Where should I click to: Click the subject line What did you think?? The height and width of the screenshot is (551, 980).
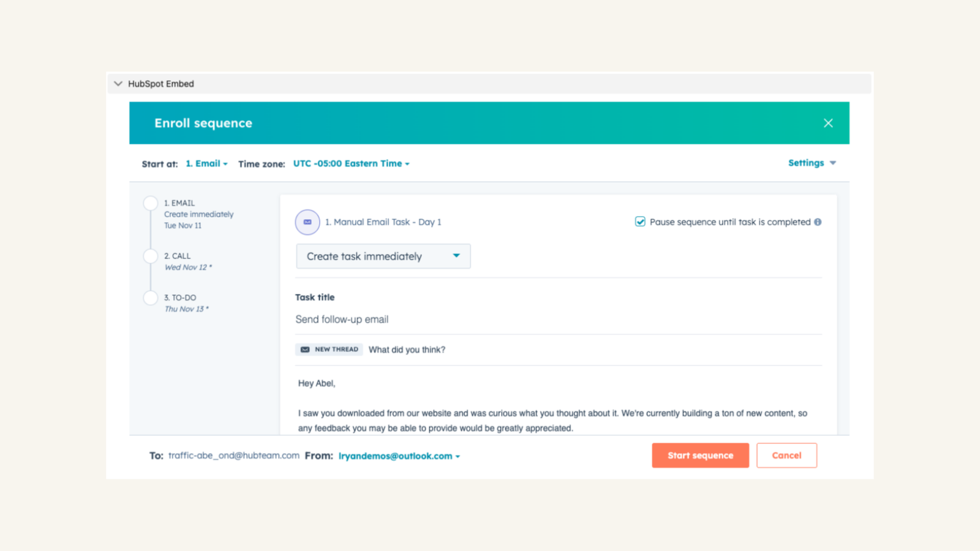(407, 349)
